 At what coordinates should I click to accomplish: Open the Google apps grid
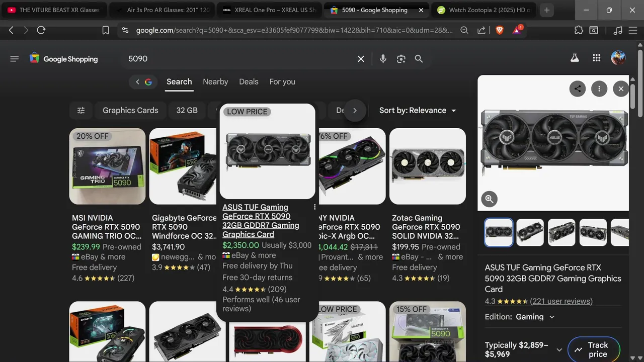[x=597, y=58]
